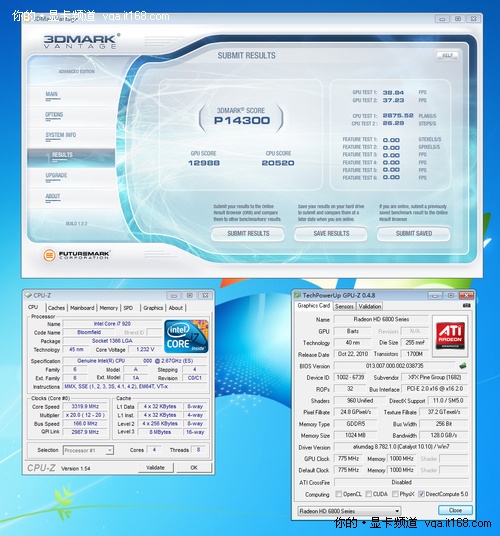Click OK in the CPU-Z window
The image size is (500, 536).
click(x=194, y=468)
